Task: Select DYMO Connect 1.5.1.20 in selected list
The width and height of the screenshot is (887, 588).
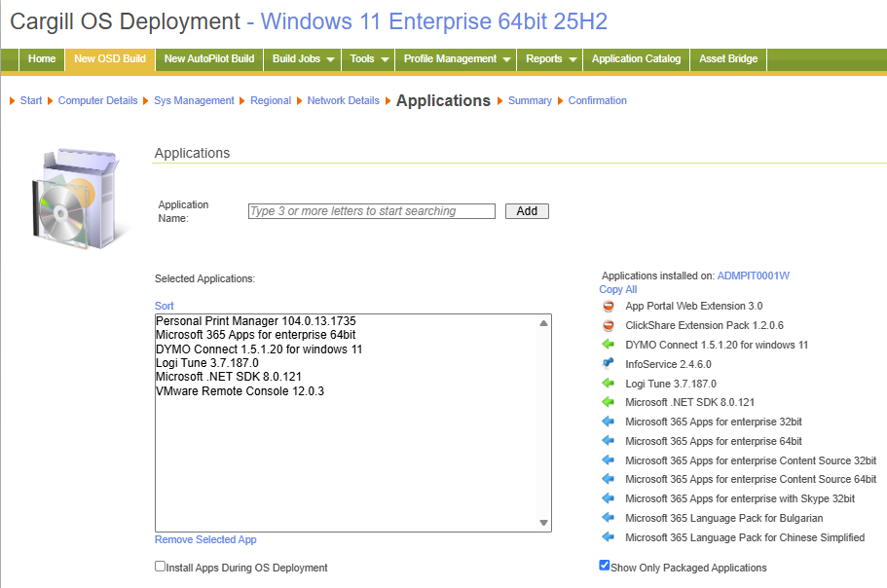Action: (259, 349)
